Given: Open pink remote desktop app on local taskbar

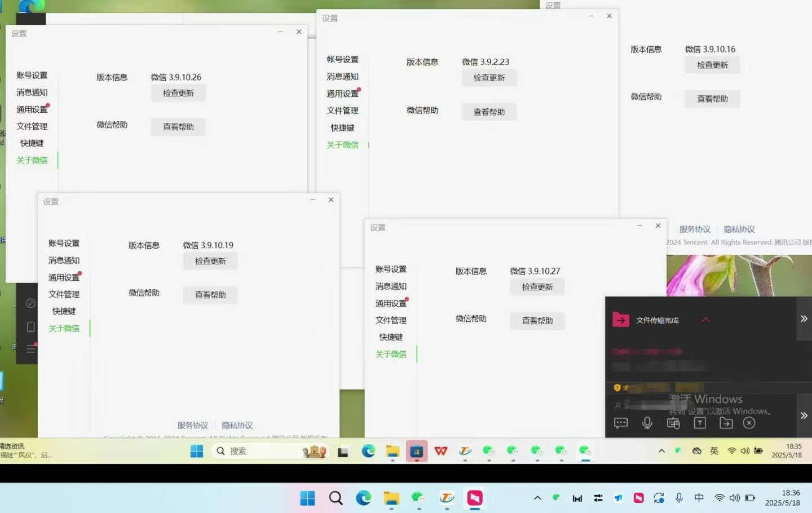Looking at the screenshot, I should [x=475, y=498].
